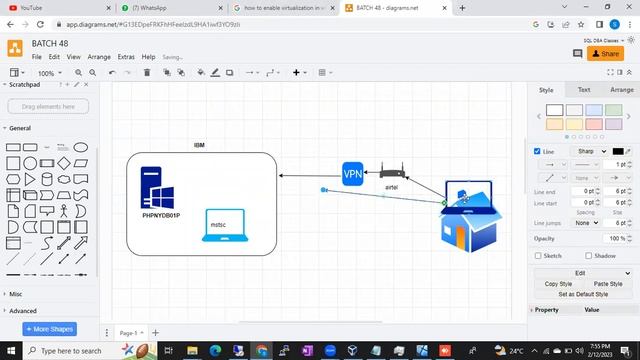Viewport: 640px width, 360px height.
Task: Pick the cylinder shape in General
Action: click(x=47, y=179)
